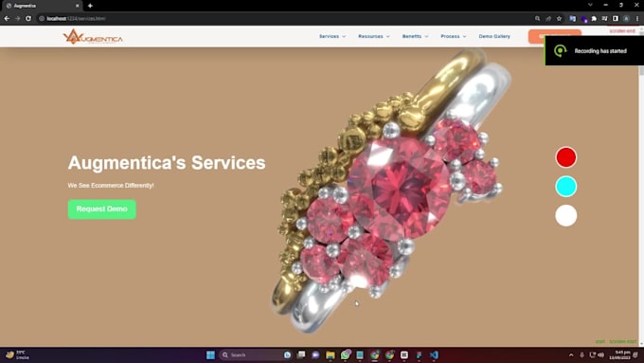This screenshot has height=363, width=644.
Task: Close the Augmentica browser tab
Action: [x=78, y=6]
